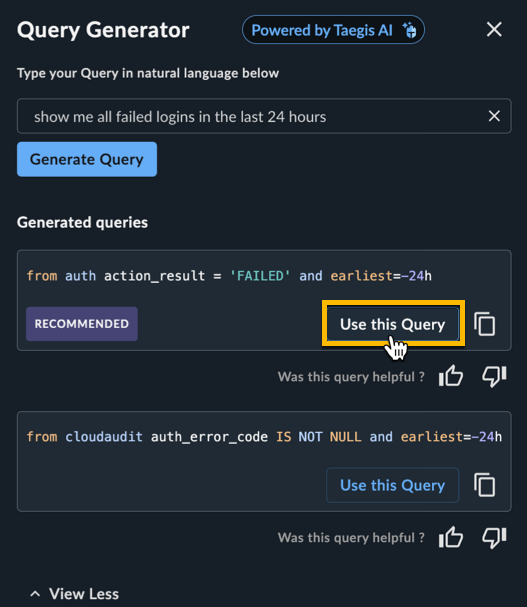
Task: Click the Taegis AI sparkle icon
Action: click(409, 30)
